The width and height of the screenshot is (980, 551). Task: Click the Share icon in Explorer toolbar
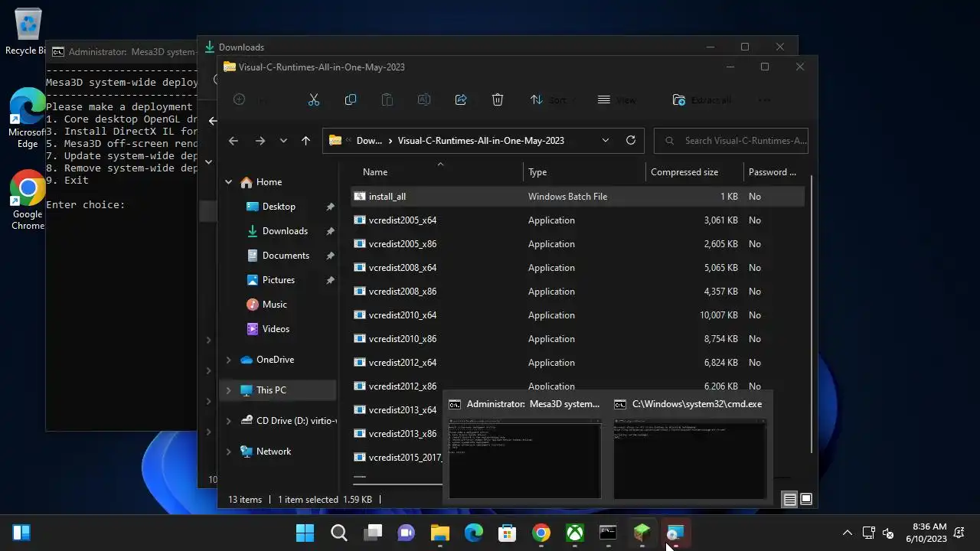click(x=461, y=99)
